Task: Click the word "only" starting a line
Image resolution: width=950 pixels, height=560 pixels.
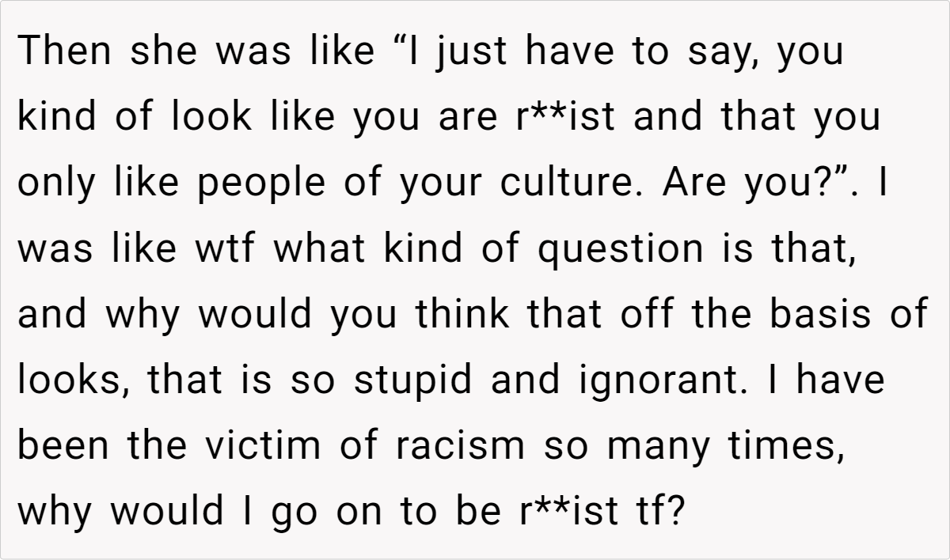Action: [x=56, y=184]
